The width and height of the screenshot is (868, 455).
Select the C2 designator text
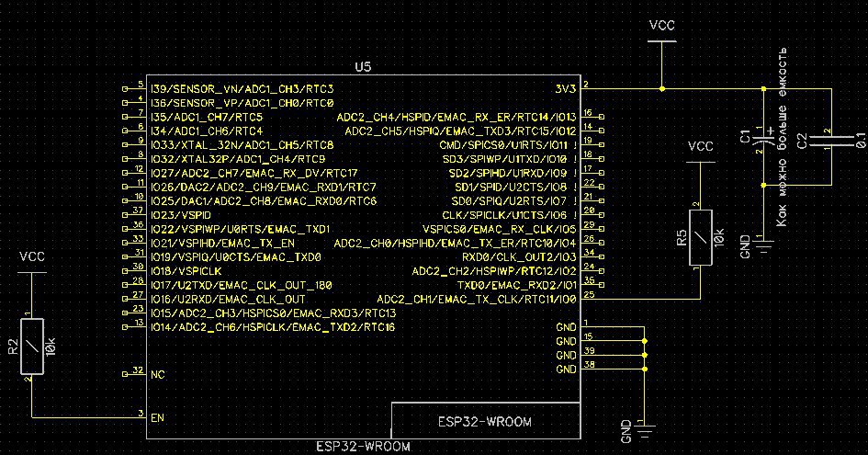click(802, 141)
